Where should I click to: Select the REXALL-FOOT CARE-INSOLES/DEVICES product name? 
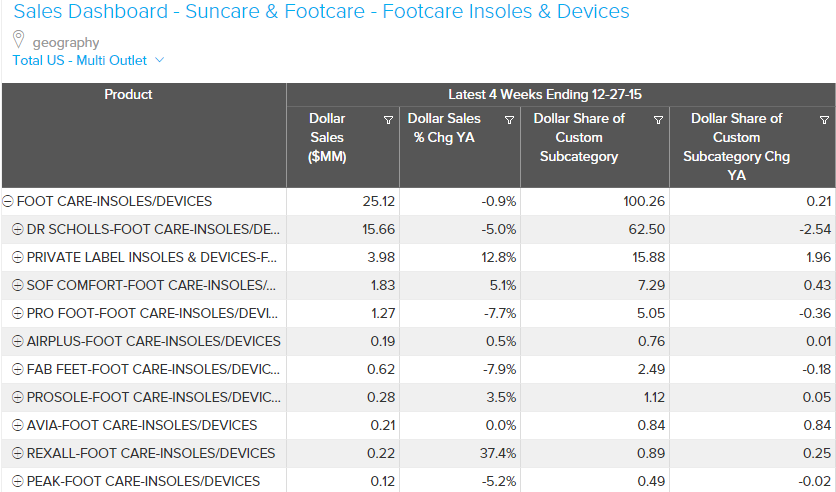(x=151, y=453)
